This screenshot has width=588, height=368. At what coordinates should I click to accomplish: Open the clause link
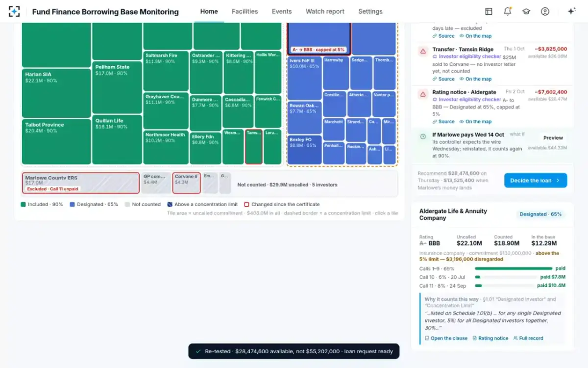click(446, 338)
